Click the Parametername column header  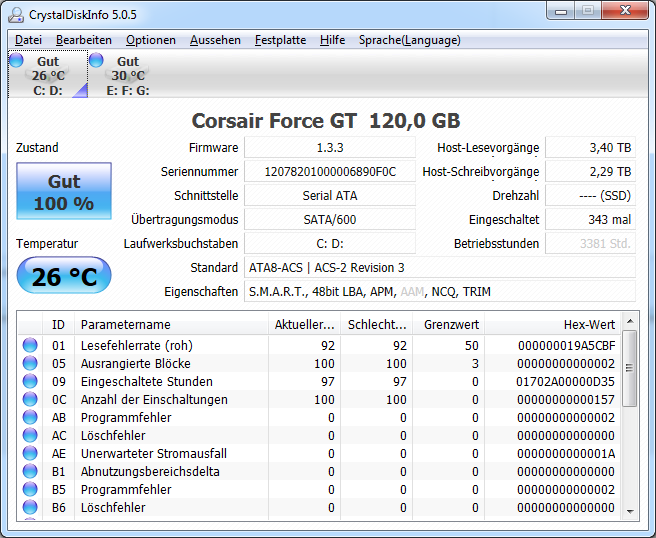click(x=172, y=324)
